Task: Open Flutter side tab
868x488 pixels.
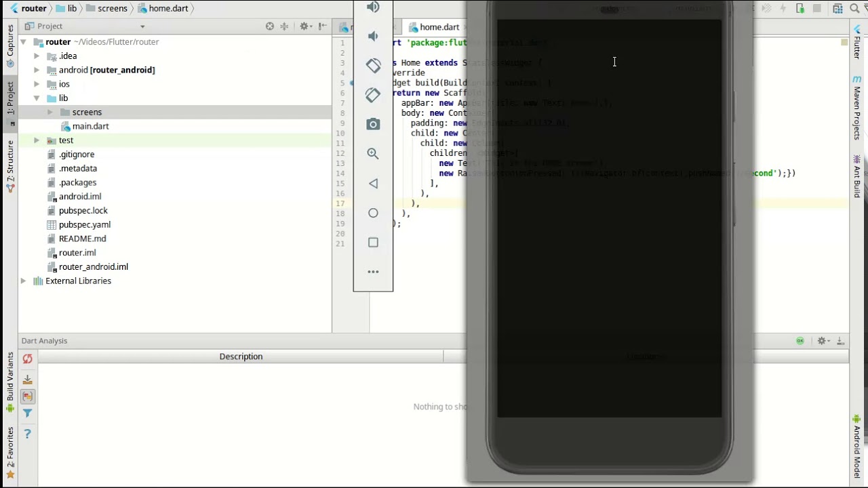Action: (857, 43)
